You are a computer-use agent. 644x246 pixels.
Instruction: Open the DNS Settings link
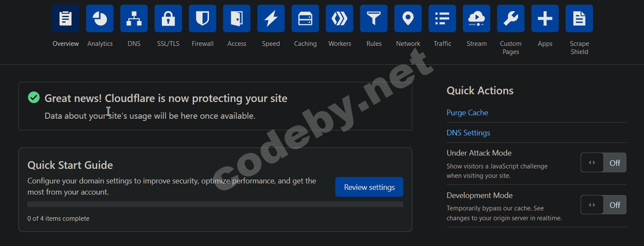tap(468, 133)
